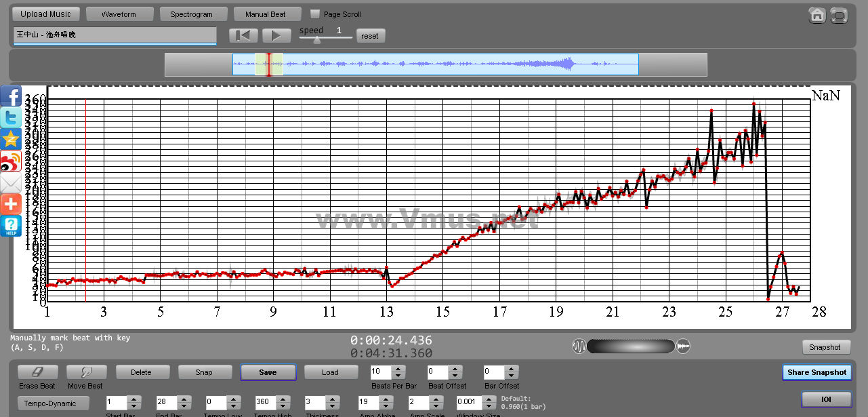
Task: Click the playback speed slider handle
Action: point(316,39)
